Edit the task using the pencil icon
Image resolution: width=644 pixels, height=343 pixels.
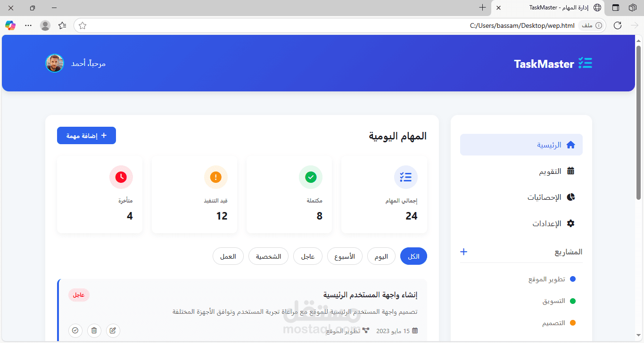coord(113,330)
